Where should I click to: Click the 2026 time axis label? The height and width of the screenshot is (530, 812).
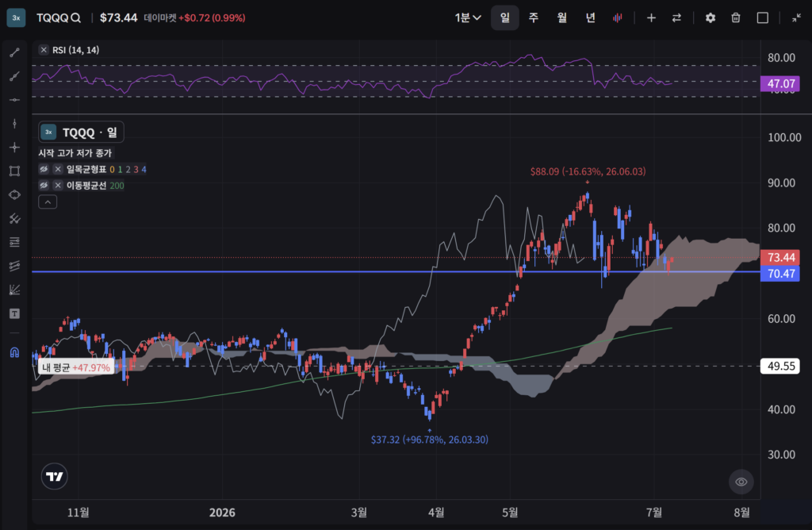[222, 513]
